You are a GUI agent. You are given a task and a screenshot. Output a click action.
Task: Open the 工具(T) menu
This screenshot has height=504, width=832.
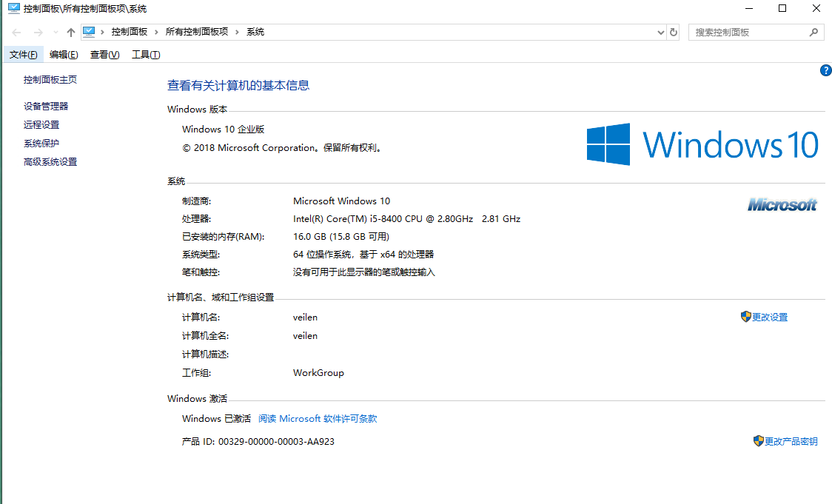(146, 55)
